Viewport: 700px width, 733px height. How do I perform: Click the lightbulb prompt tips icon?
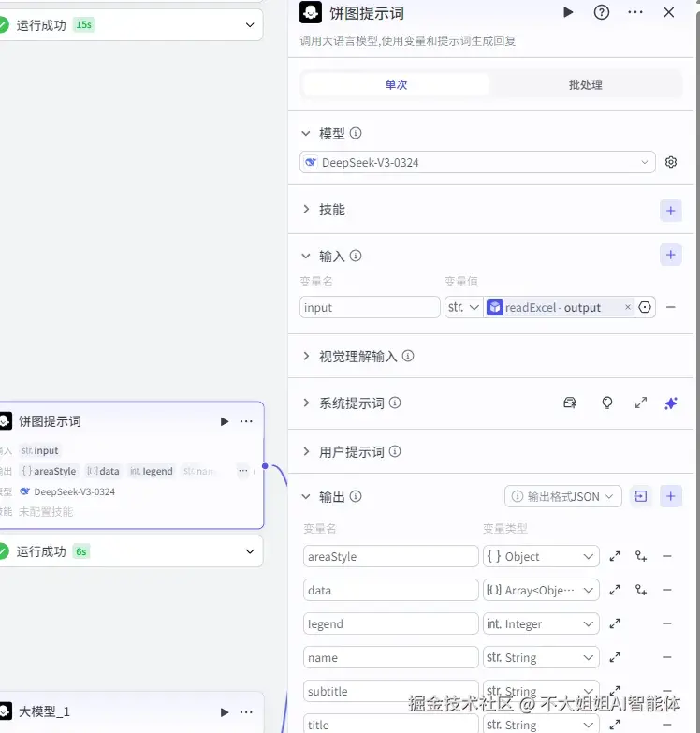[x=606, y=403]
